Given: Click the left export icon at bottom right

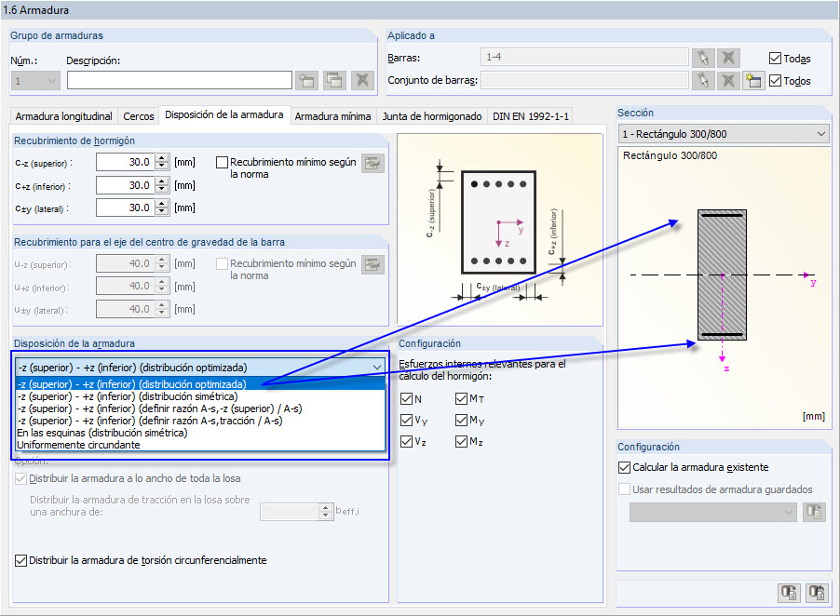Looking at the screenshot, I should pos(789,593).
